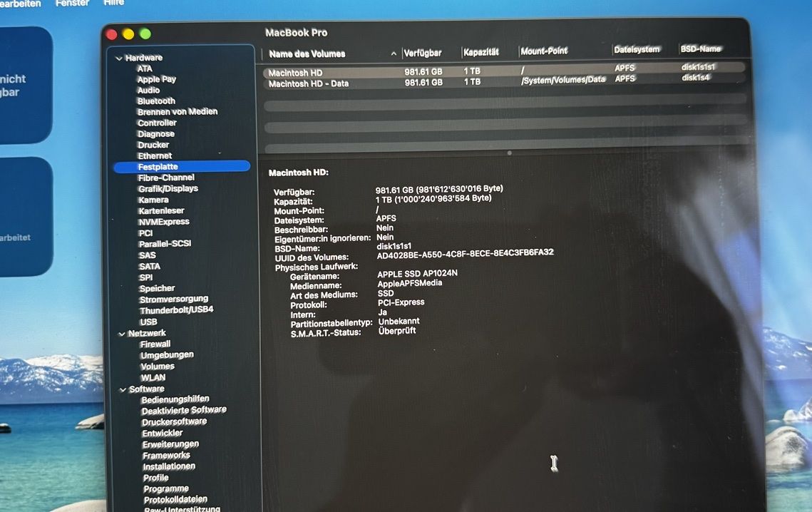The width and height of the screenshot is (812, 512).
Task: Select ATA in the sidebar
Action: (x=145, y=68)
